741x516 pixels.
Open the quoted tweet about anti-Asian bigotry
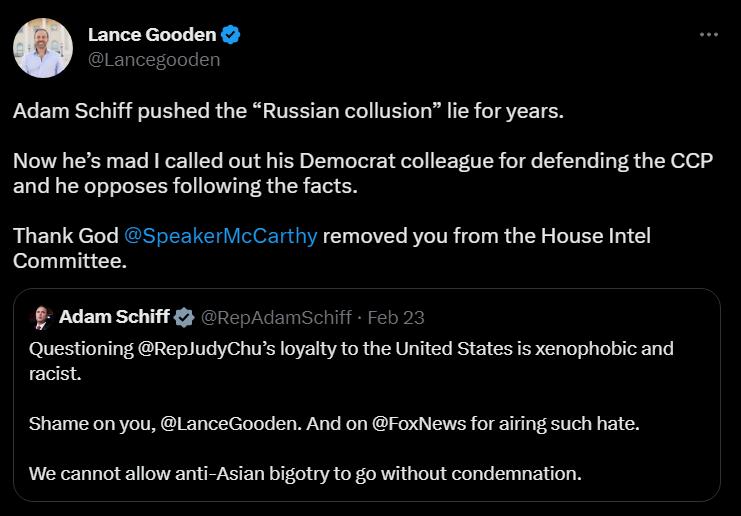click(367, 395)
